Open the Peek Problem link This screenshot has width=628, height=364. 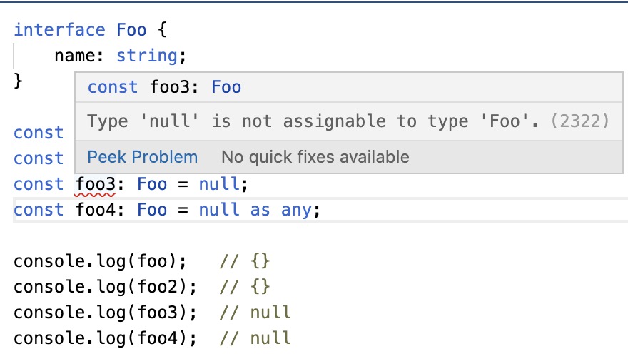[143, 157]
